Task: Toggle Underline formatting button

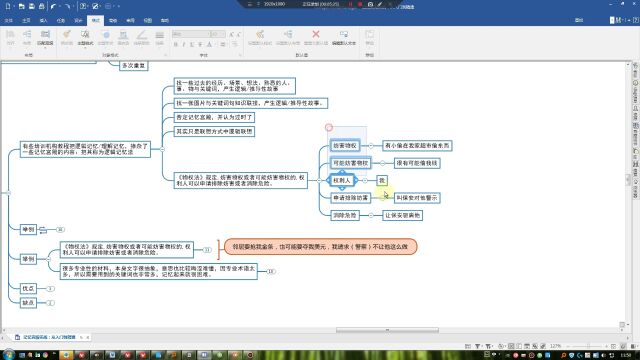Action: click(x=192, y=44)
